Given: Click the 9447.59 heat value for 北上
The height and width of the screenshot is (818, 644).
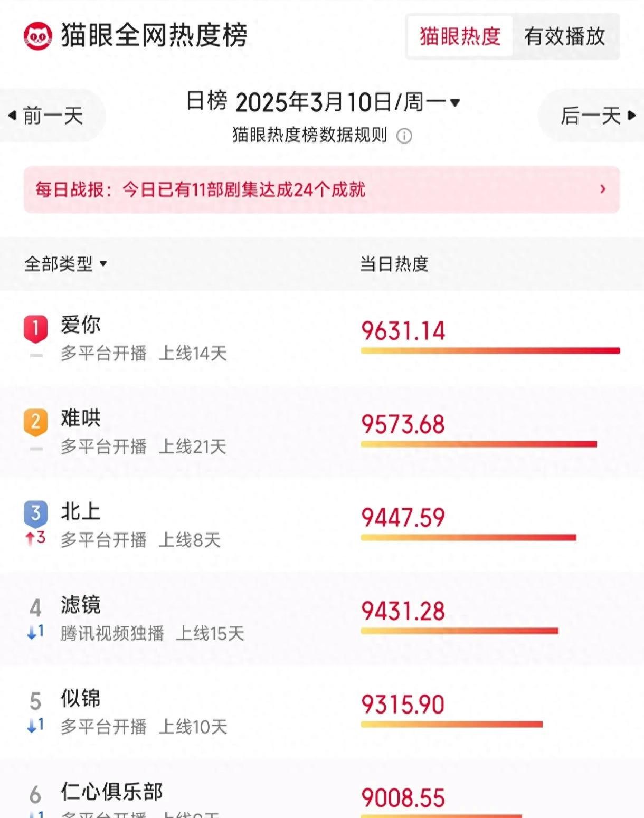Looking at the screenshot, I should [x=403, y=518].
